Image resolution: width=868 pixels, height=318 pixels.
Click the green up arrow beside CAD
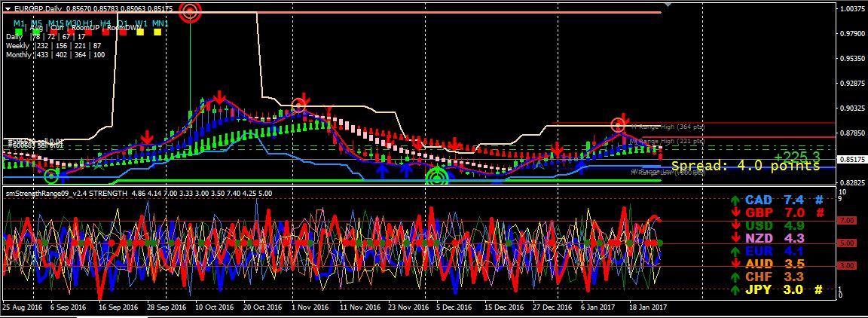[x=734, y=200]
